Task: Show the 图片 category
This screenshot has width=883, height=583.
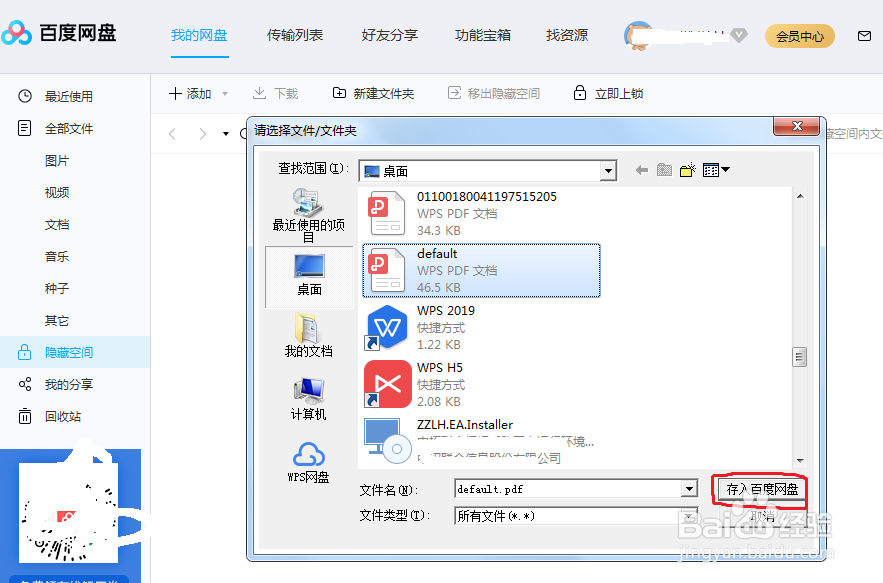Action: 57,161
